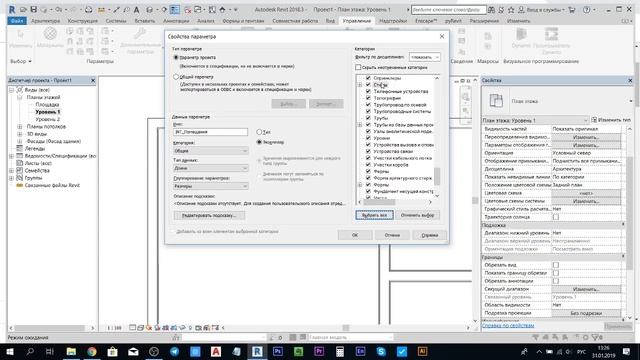
Task: Expand 'Планы потолков' in project browser
Action: 20,127
